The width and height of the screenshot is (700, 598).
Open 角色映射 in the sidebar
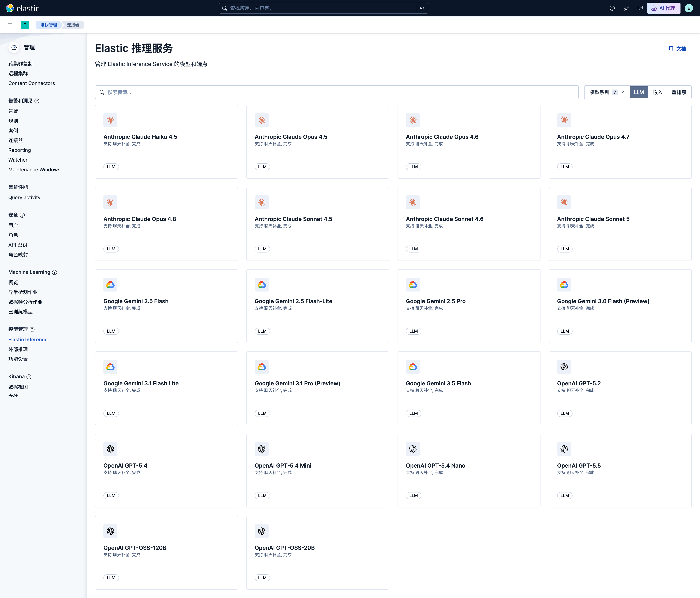pyautogui.click(x=18, y=254)
